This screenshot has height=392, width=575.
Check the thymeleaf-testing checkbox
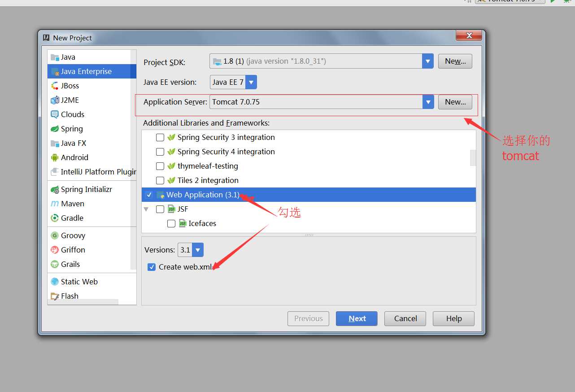160,166
